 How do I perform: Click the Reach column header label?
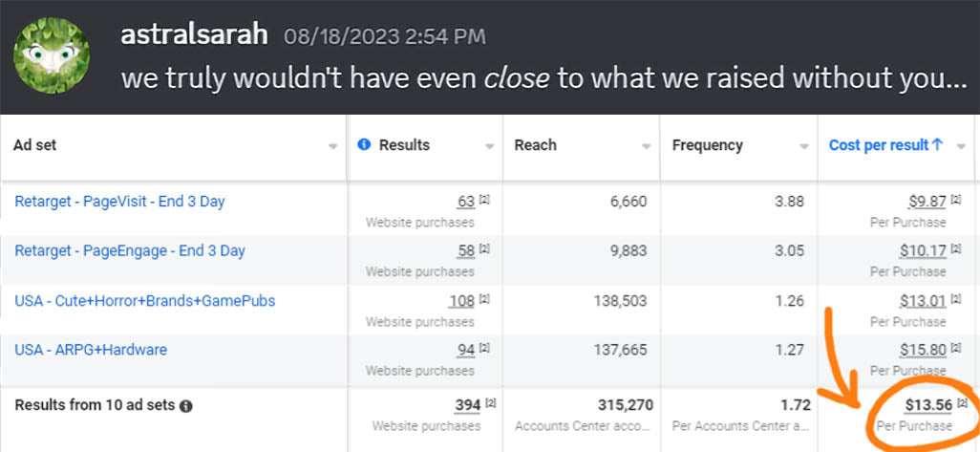pos(535,145)
